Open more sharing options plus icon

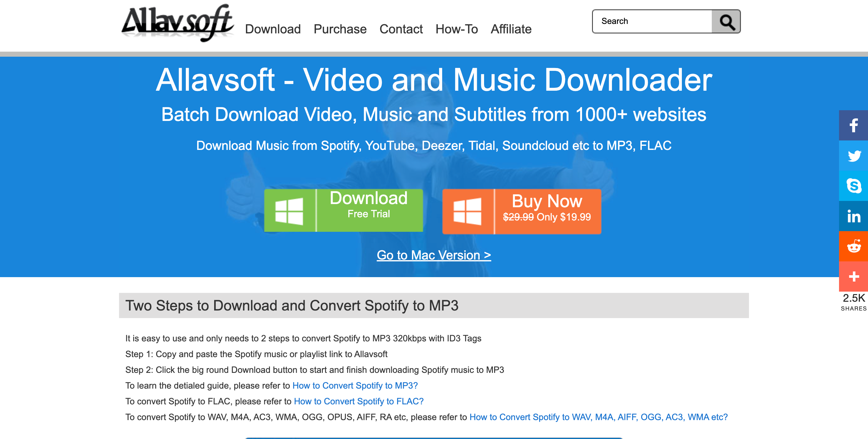(x=854, y=277)
